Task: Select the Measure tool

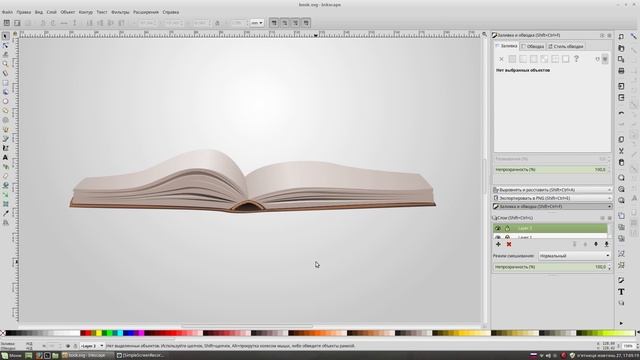Action: click(x=5, y=73)
